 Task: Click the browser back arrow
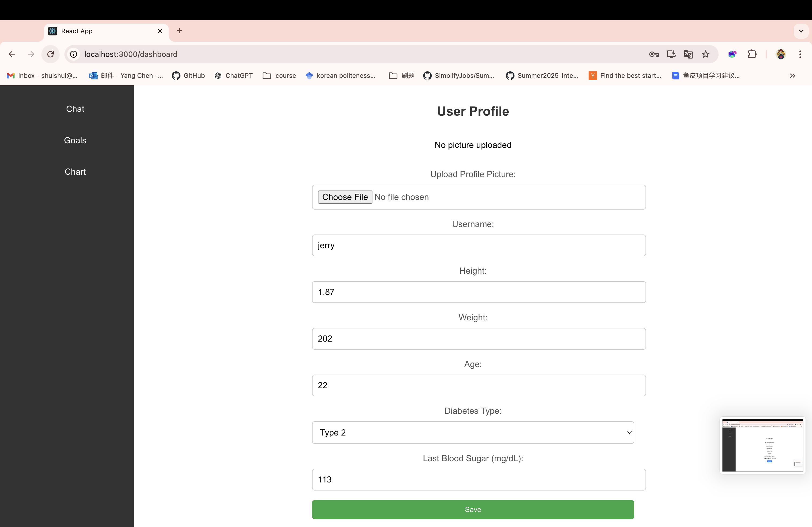pos(12,54)
